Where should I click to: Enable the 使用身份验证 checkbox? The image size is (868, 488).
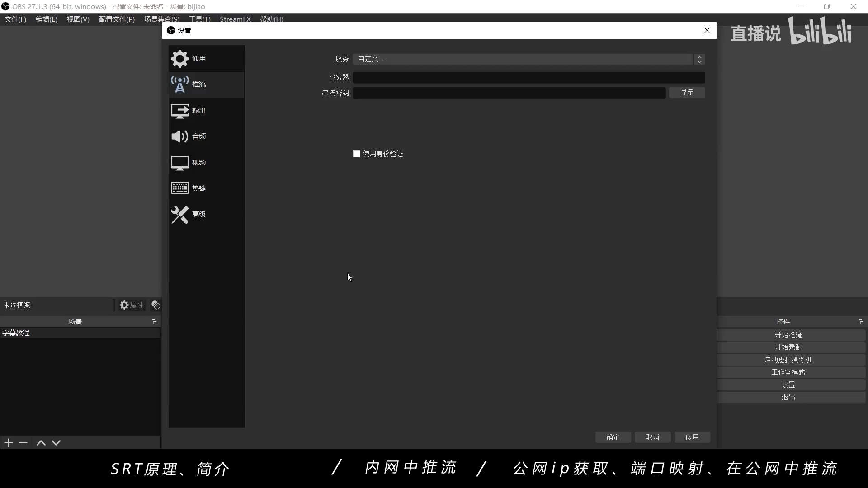point(356,154)
